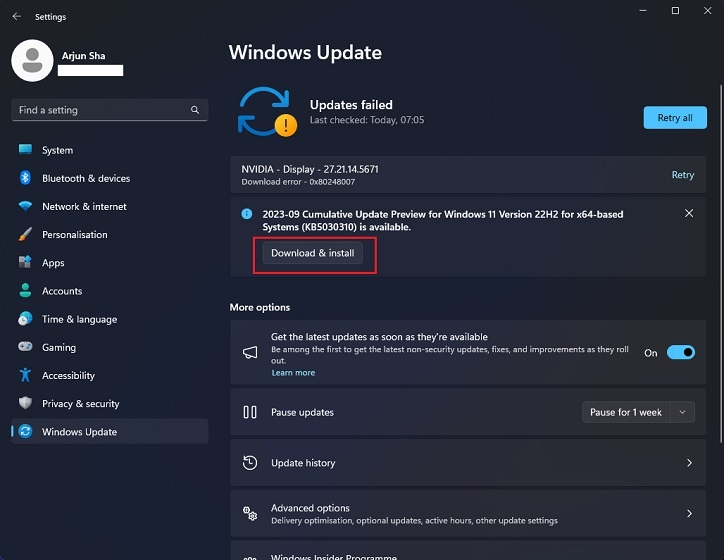Screen dimensions: 724x560
Task: Click the Accounts person icon
Action: [x=25, y=290]
